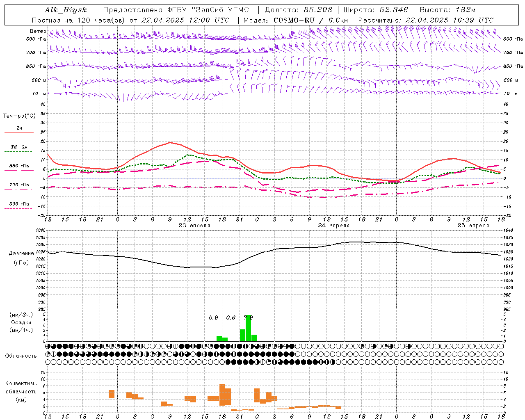Viewport: 525px width, 420px height.
Task: Click the Td 2м dew point legend entry
Action: [19, 147]
